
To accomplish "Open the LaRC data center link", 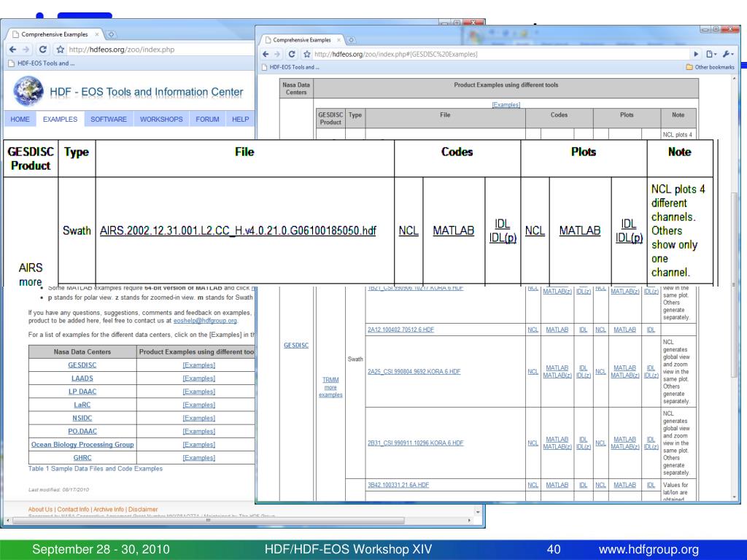I will coord(82,405).
